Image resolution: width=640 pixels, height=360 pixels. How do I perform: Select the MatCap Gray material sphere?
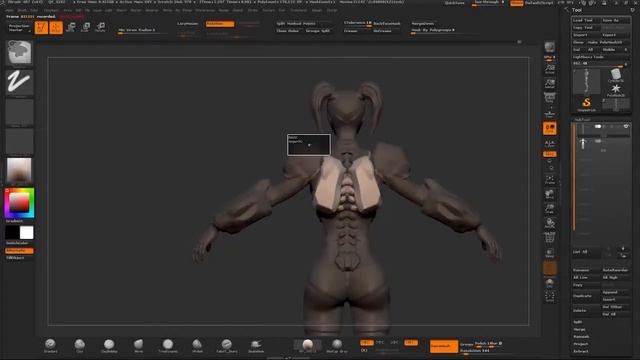click(337, 345)
